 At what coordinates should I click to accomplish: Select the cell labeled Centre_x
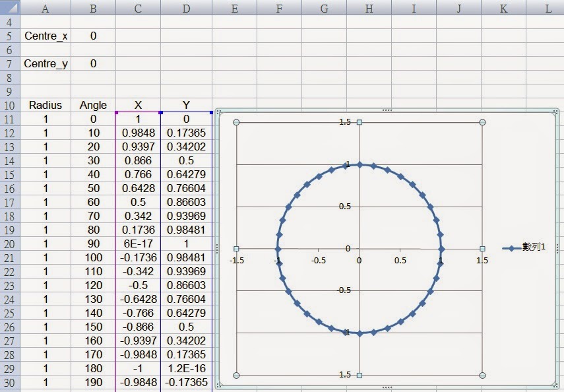pyautogui.click(x=45, y=36)
